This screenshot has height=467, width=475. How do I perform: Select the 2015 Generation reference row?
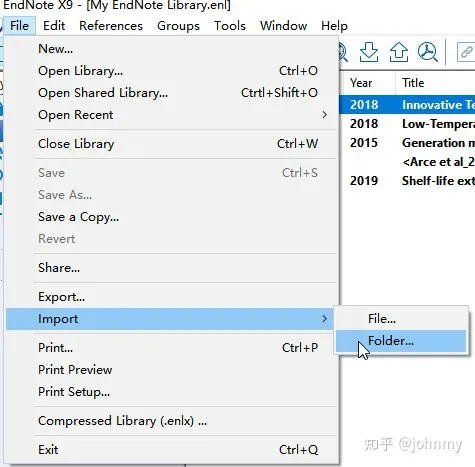tap(407, 143)
